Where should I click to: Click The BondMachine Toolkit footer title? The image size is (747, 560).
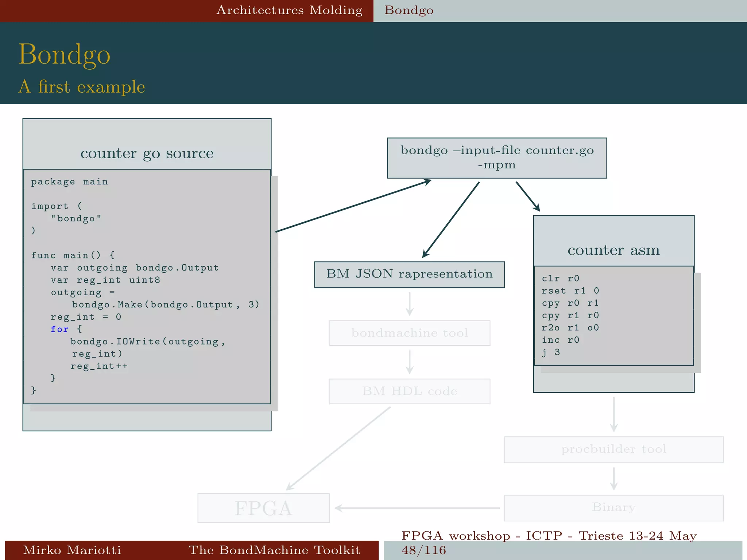tap(274, 550)
